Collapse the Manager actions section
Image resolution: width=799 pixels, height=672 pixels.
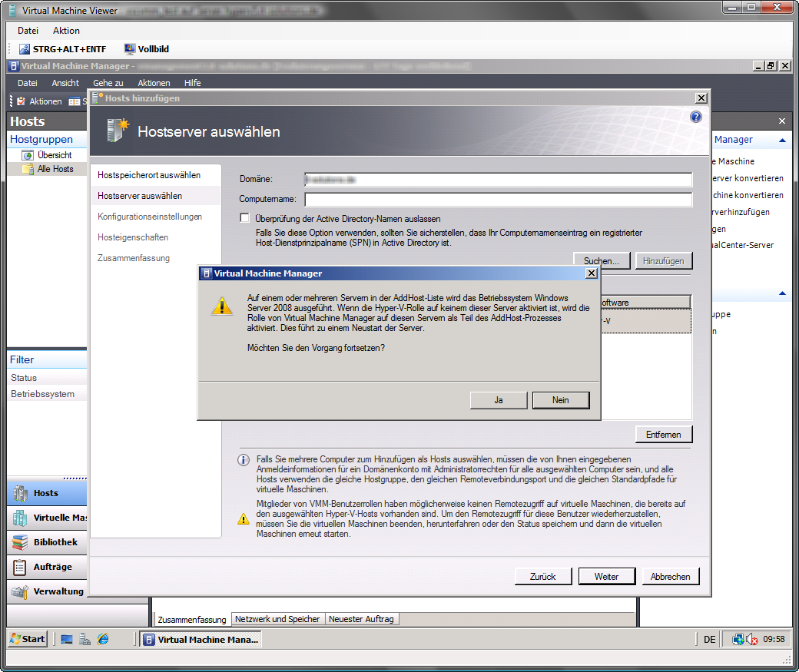coord(782,140)
